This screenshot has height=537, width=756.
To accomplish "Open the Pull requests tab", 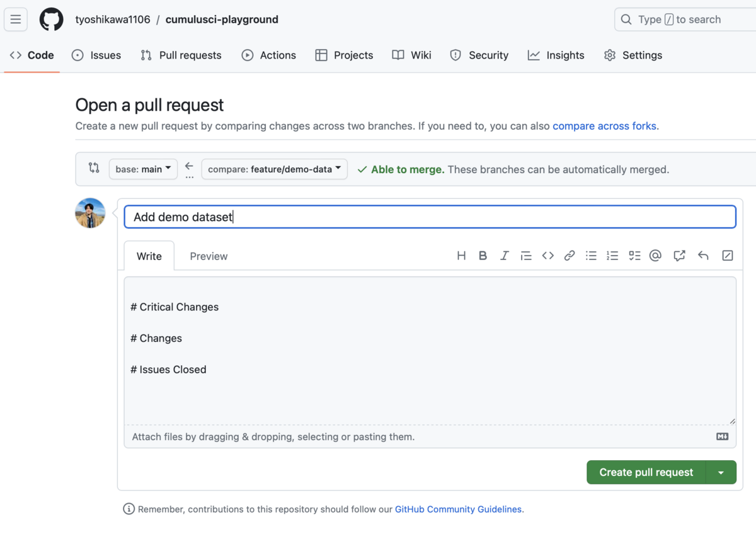I will point(181,55).
